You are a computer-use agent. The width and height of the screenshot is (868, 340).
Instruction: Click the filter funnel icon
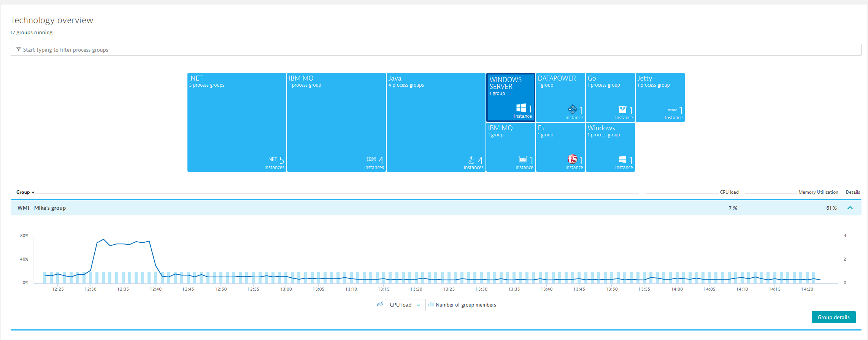click(x=19, y=50)
